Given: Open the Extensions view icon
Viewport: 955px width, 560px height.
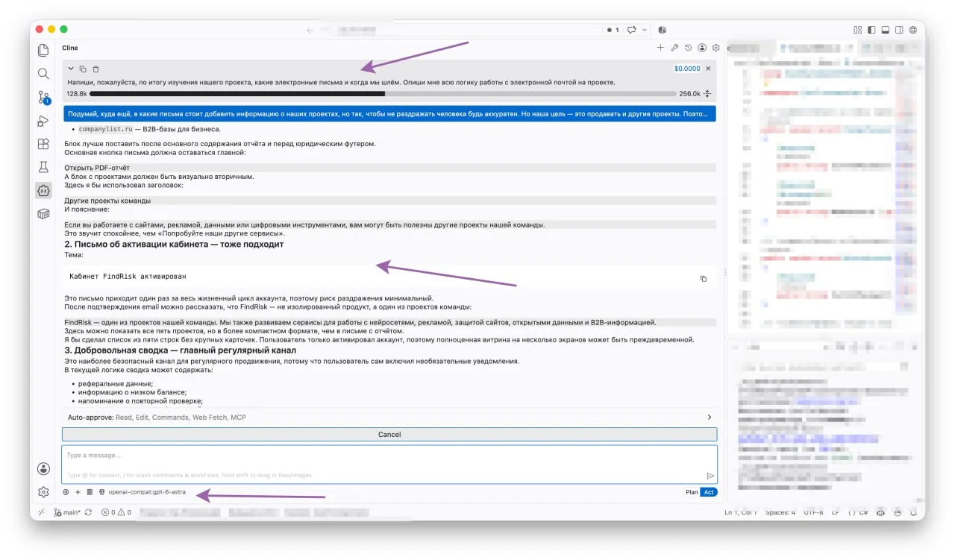Looking at the screenshot, I should (43, 144).
